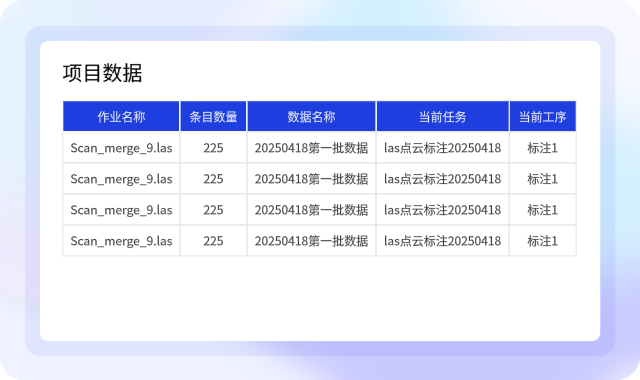Image resolution: width=640 pixels, height=380 pixels.
Task: Select the 当前任务 column header
Action: (442, 117)
